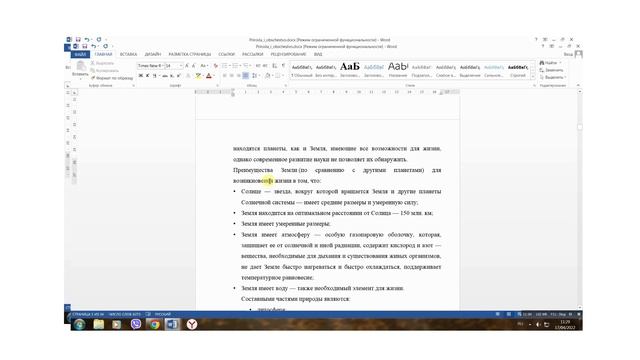Viewport: 640px width, 360px height.
Task: Click the Cut (Вырезать) scissors icon
Action: 93,63
